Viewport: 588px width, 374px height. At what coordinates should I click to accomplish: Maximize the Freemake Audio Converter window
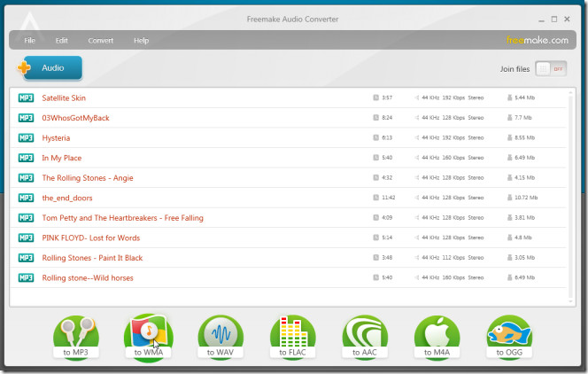(x=553, y=19)
